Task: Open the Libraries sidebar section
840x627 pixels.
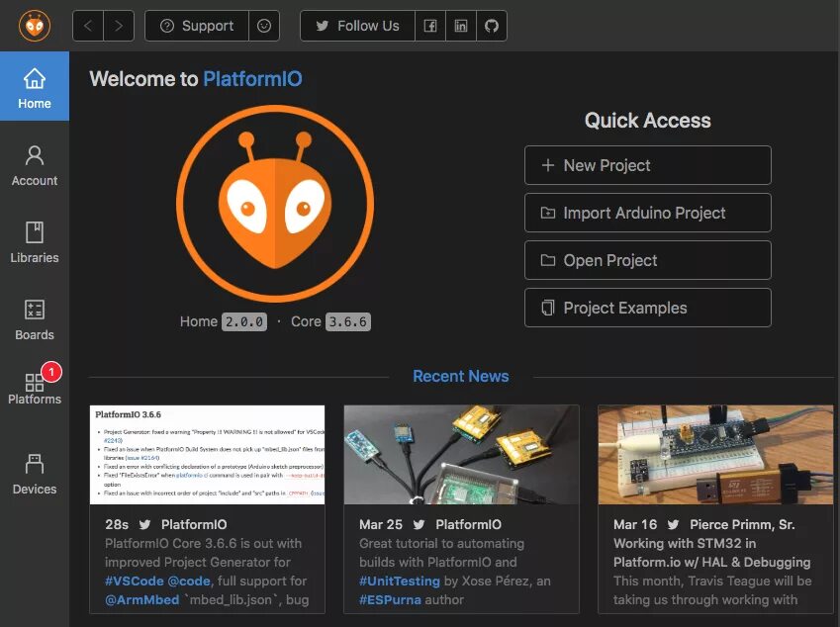Action: 35,242
